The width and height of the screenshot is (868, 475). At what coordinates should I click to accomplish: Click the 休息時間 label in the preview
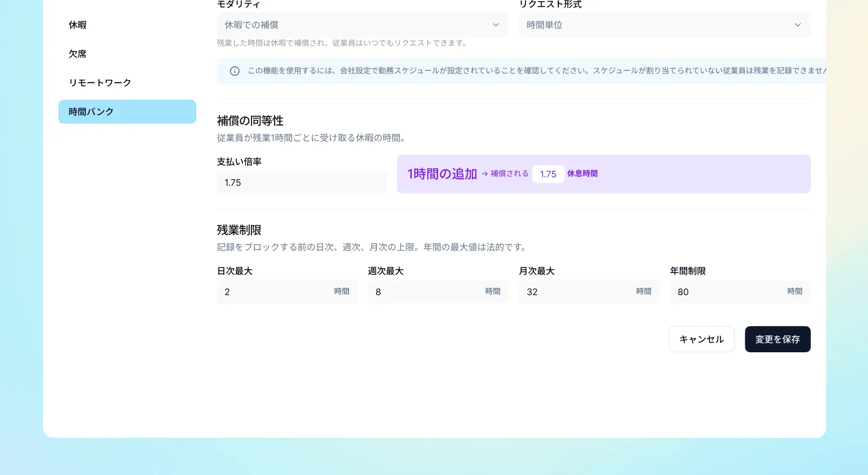tap(583, 174)
